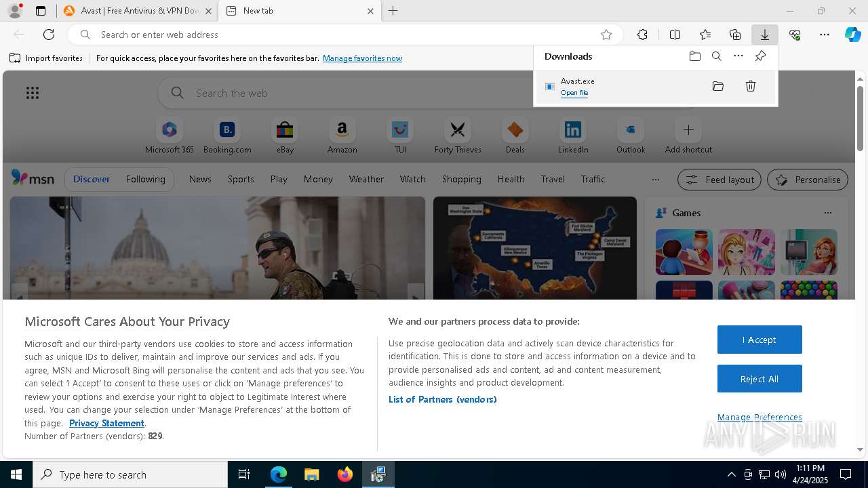Click Manage favorites now link
The height and width of the screenshot is (488, 868).
tap(362, 58)
